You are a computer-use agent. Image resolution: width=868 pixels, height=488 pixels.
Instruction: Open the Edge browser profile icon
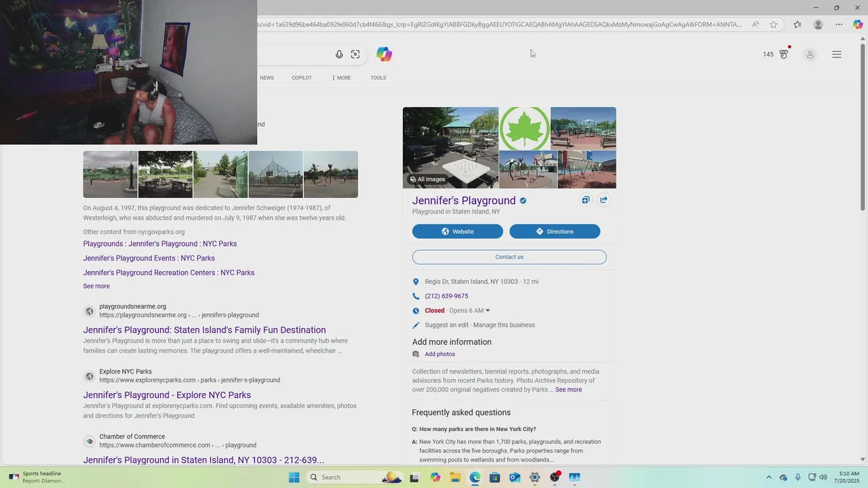818,24
